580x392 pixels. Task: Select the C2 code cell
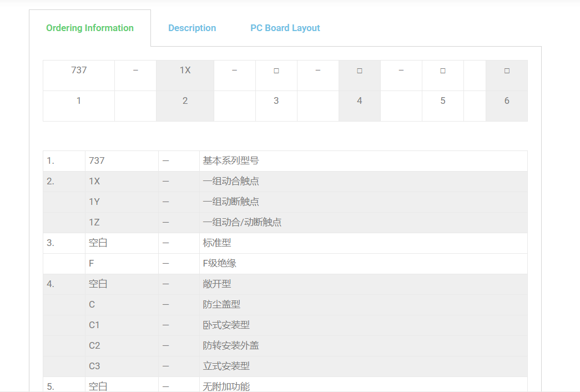pyautogui.click(x=94, y=346)
